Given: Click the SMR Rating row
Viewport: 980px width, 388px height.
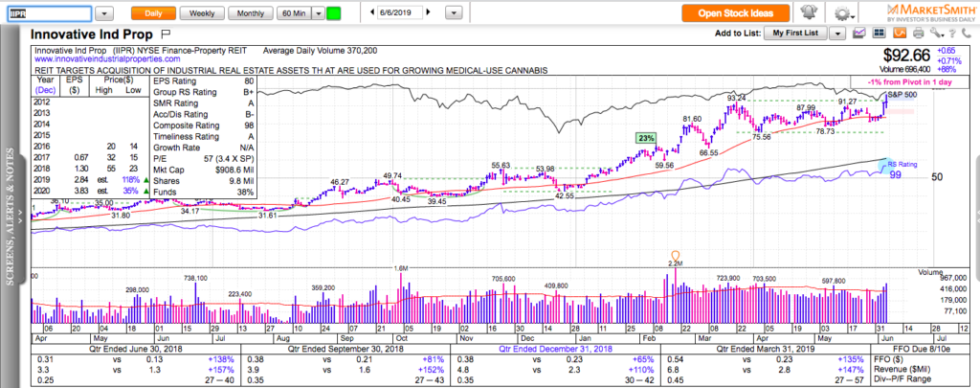Looking at the screenshot, I should tap(203, 103).
